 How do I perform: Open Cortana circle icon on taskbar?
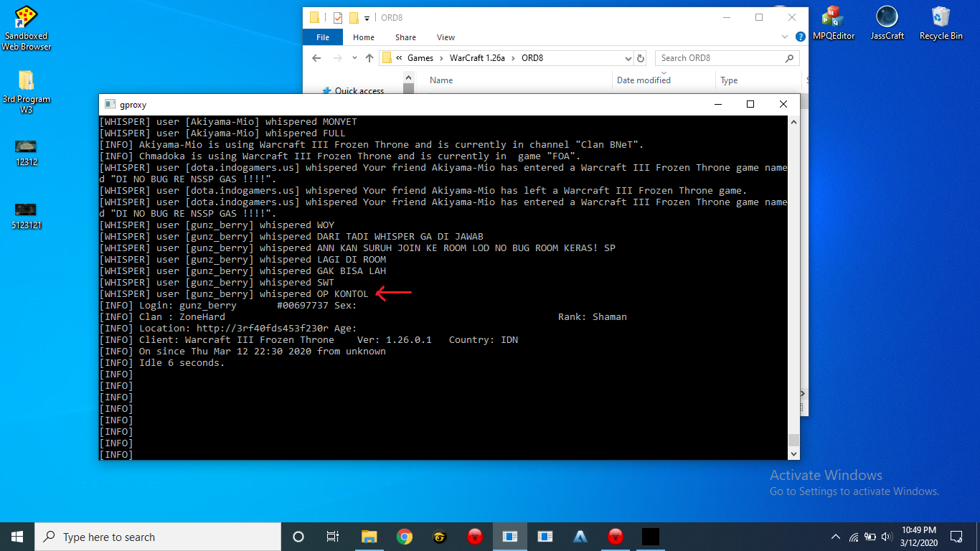(x=298, y=537)
